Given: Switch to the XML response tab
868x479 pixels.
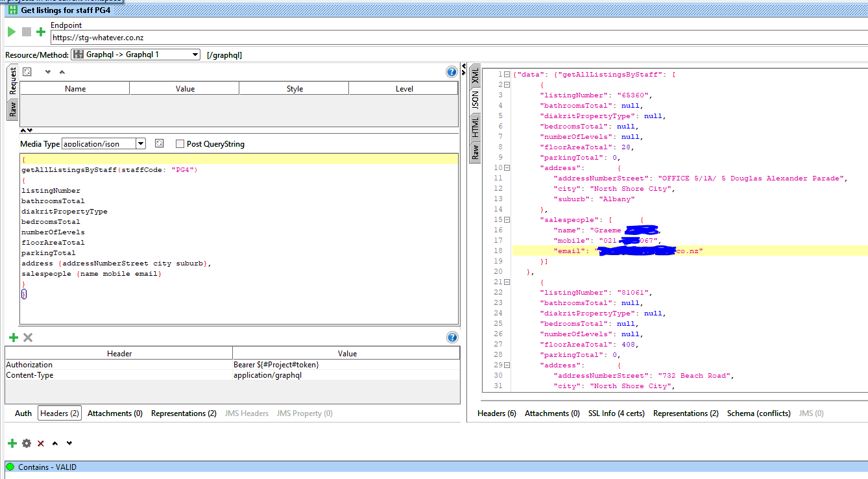Looking at the screenshot, I should pos(475,75).
